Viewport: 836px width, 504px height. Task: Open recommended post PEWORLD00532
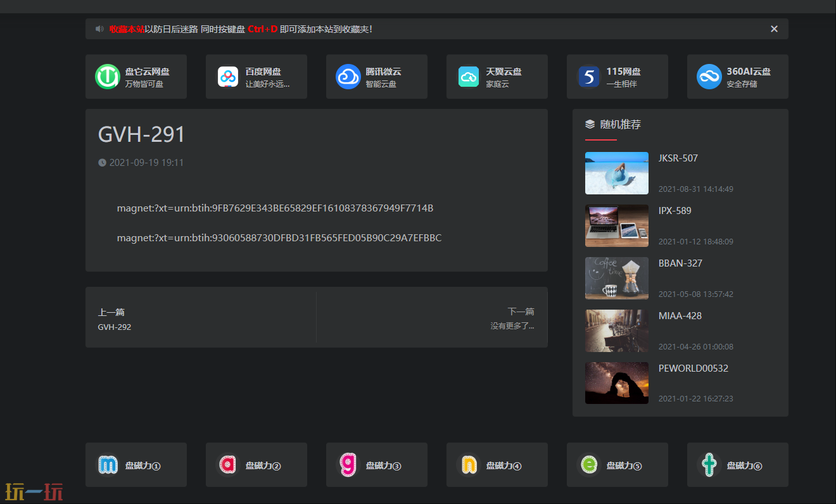[x=693, y=369]
